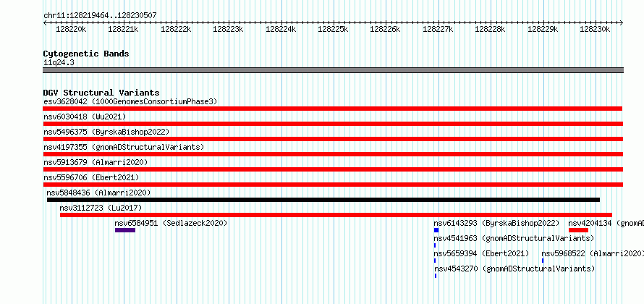The width and height of the screenshot is (644, 304).
Task: Click the DGV Structural Variants heading
Action: tap(101, 93)
